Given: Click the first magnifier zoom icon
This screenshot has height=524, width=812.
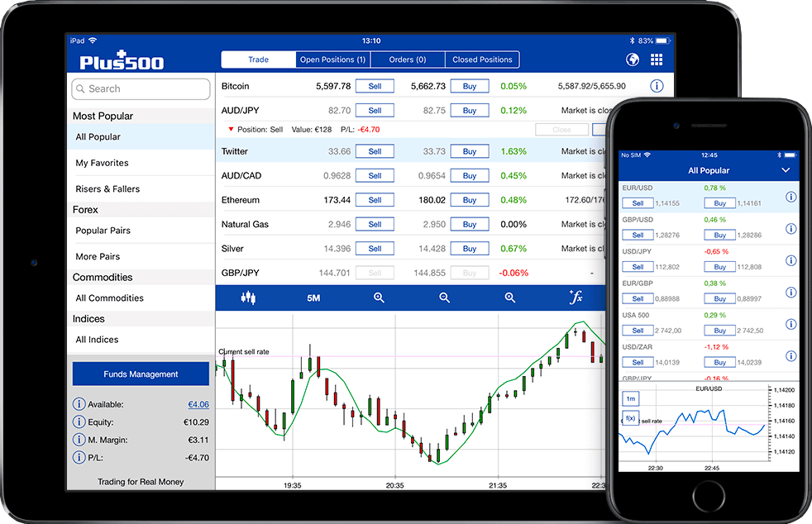Looking at the screenshot, I should [x=379, y=298].
